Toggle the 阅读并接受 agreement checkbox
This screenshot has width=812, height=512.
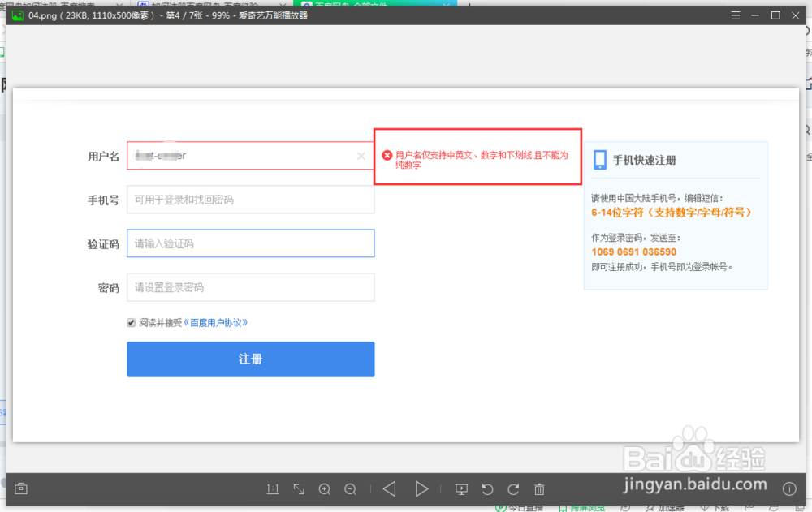[x=131, y=322]
